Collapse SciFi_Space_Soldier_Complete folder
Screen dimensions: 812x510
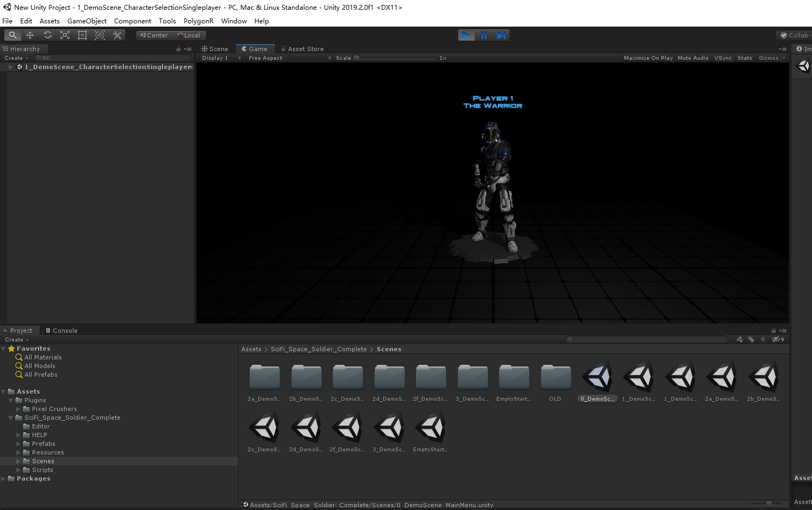11,418
